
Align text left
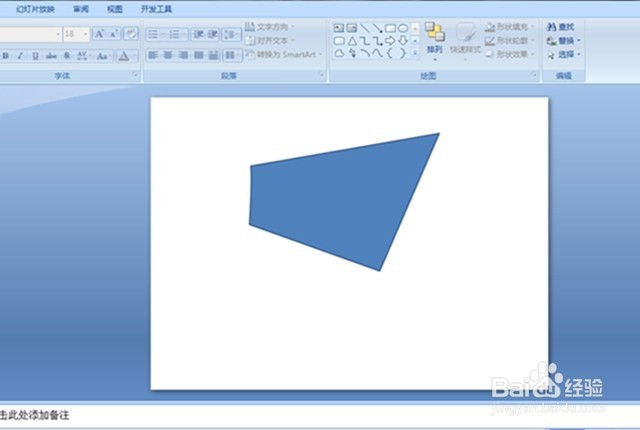(x=153, y=55)
